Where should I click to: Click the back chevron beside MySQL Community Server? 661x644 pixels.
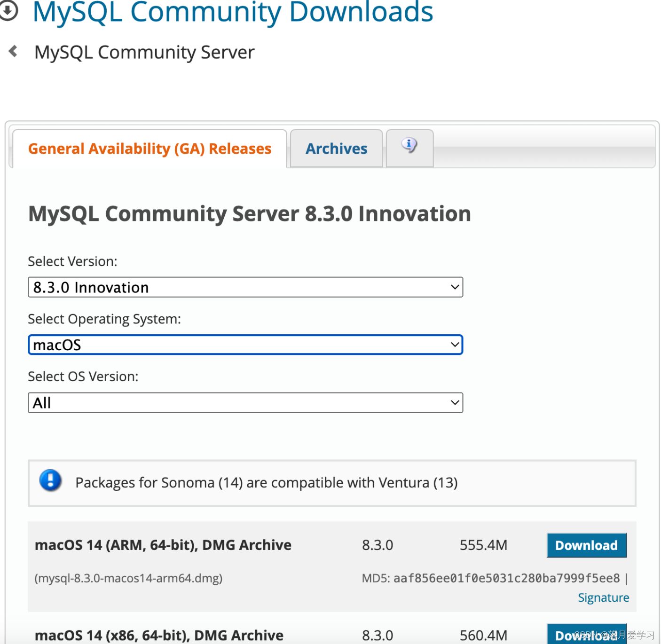pyautogui.click(x=13, y=51)
